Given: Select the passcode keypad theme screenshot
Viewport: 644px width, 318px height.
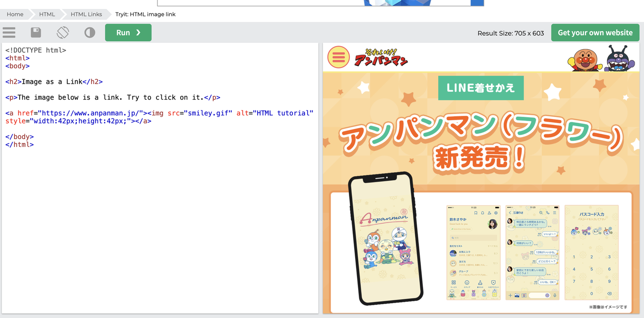Looking at the screenshot, I should point(591,252).
